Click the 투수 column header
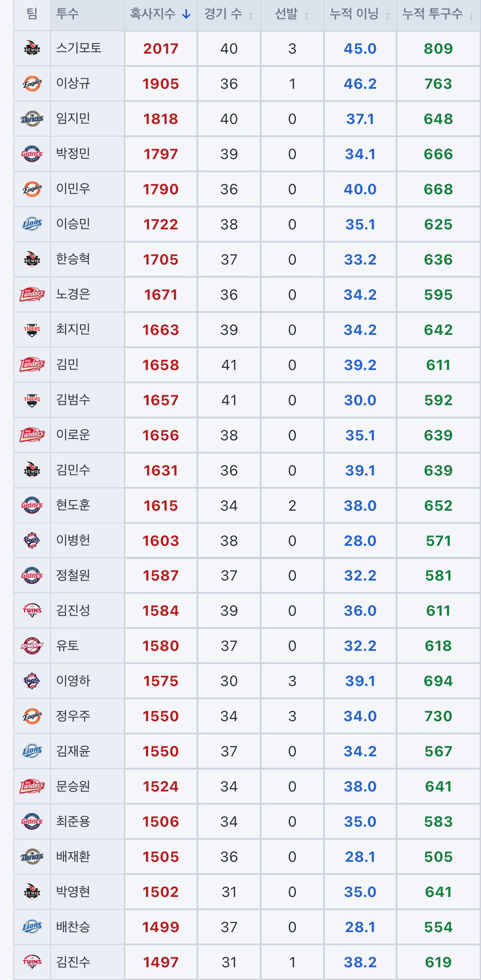The height and width of the screenshot is (980, 481). click(87, 14)
